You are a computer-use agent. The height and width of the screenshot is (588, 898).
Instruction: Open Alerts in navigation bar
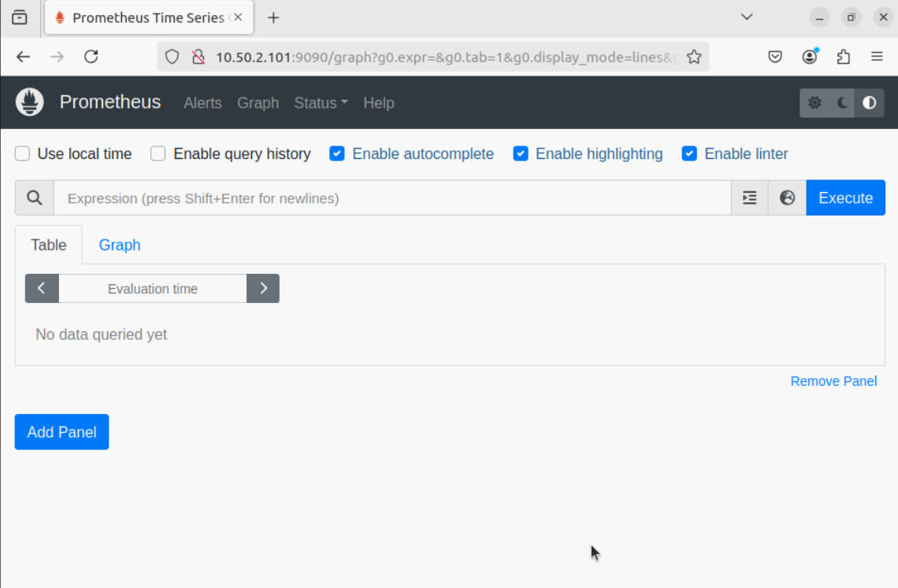pyautogui.click(x=202, y=103)
